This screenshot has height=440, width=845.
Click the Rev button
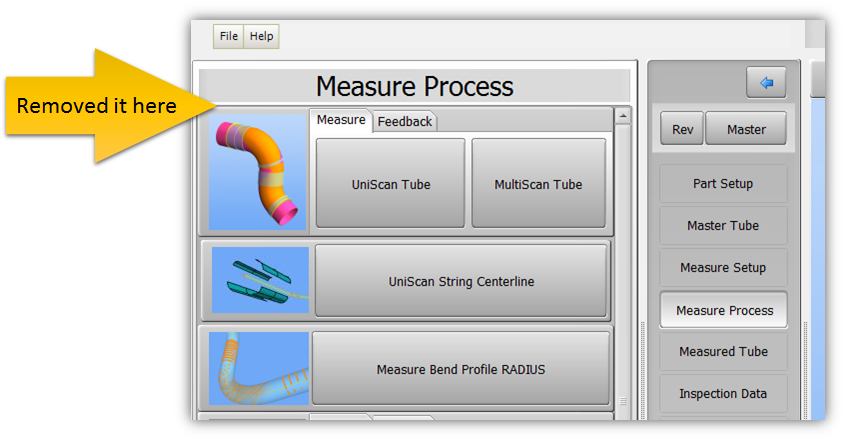682,129
